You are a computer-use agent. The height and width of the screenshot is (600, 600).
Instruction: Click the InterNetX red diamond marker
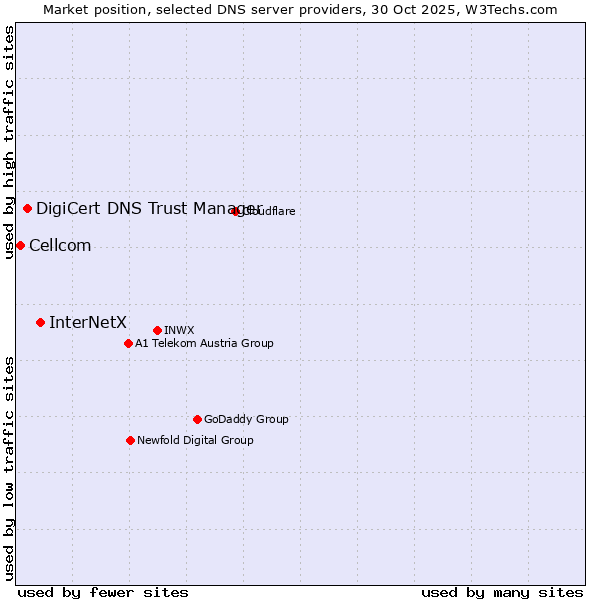tap(41, 322)
